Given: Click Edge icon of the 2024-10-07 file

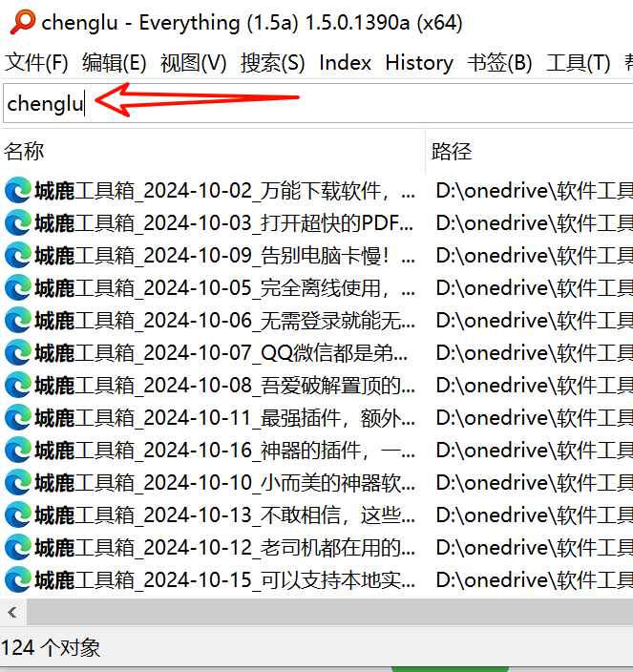Looking at the screenshot, I should pos(18,353).
